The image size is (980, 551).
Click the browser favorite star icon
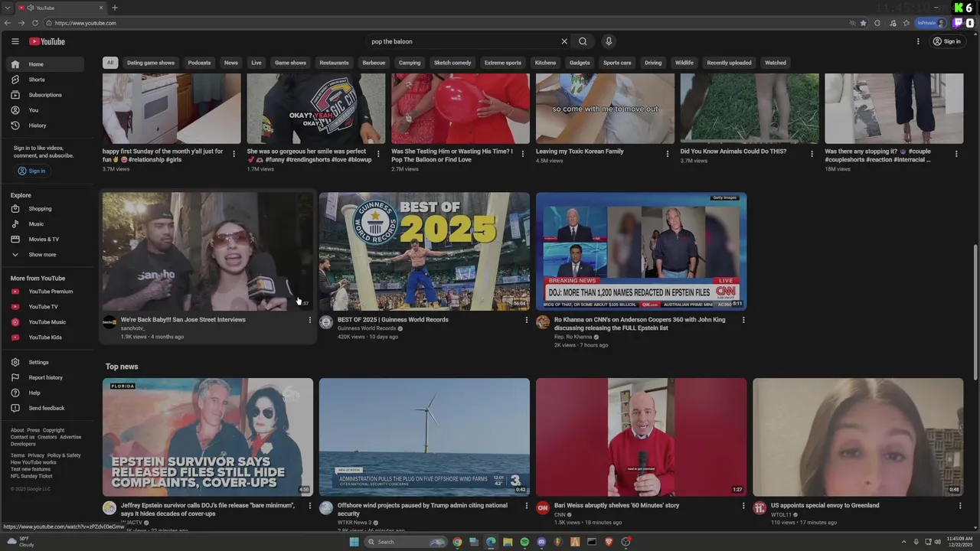click(x=863, y=23)
